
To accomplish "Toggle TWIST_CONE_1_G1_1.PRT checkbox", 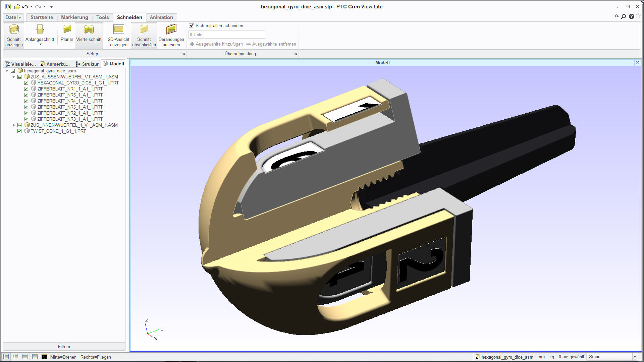I will pyautogui.click(x=19, y=131).
